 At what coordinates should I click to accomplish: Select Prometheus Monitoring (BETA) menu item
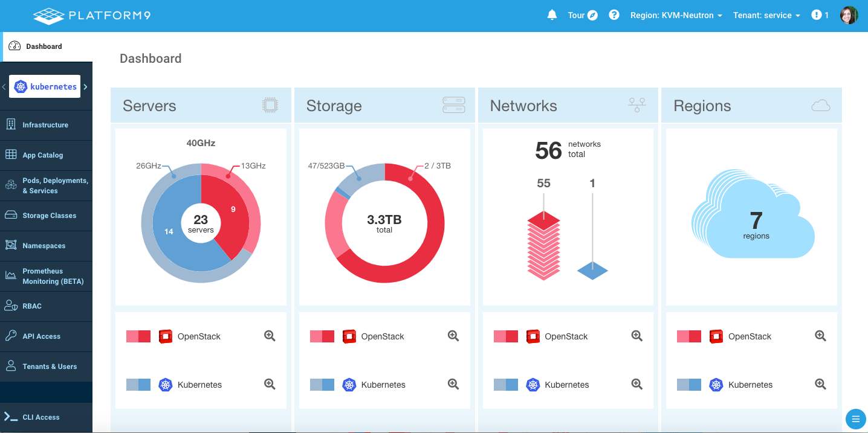pos(53,276)
